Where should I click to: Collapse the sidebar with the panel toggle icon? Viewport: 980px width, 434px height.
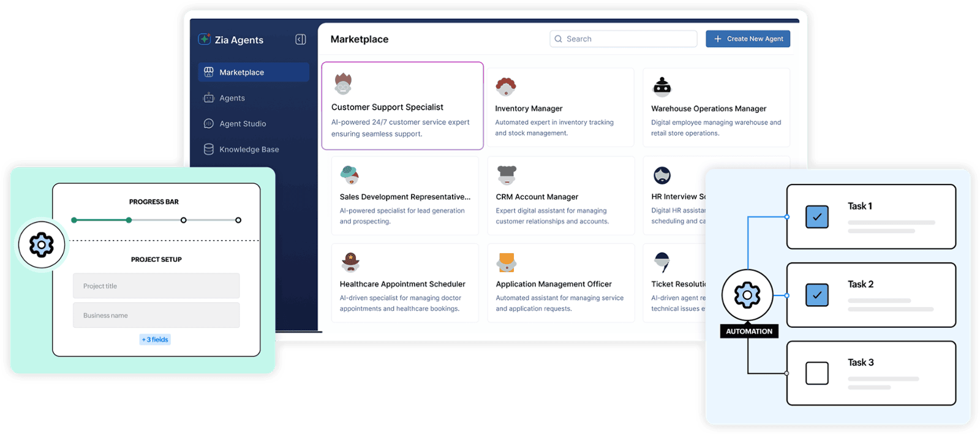click(301, 39)
